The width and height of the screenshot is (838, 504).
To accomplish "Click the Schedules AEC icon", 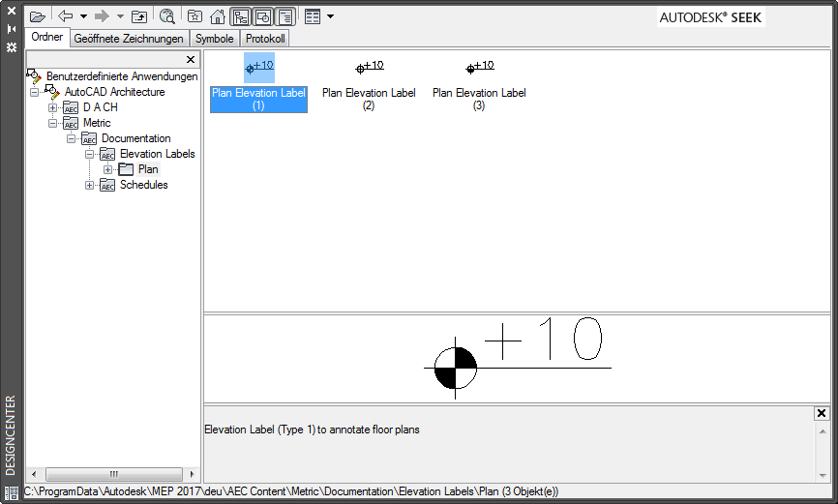I will (x=107, y=186).
